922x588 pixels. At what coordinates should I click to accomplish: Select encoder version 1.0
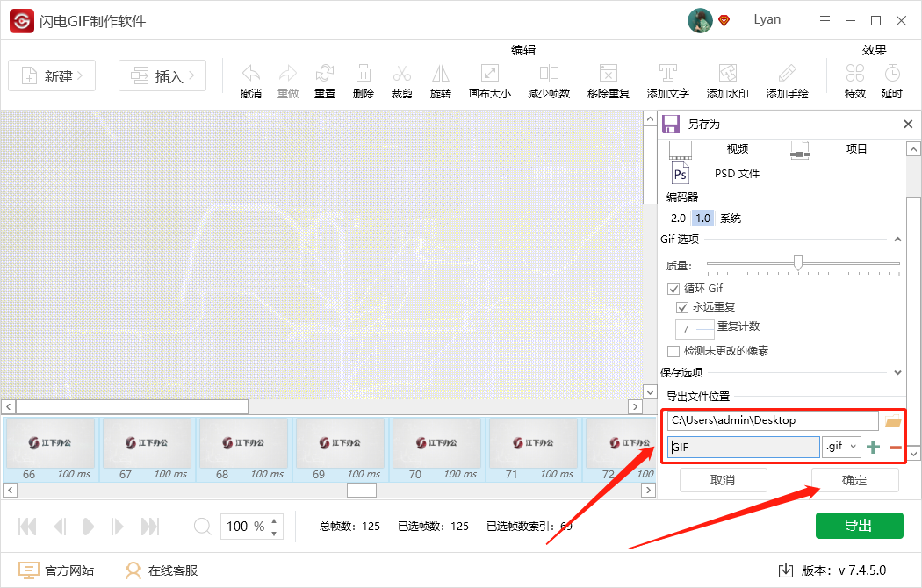point(702,218)
